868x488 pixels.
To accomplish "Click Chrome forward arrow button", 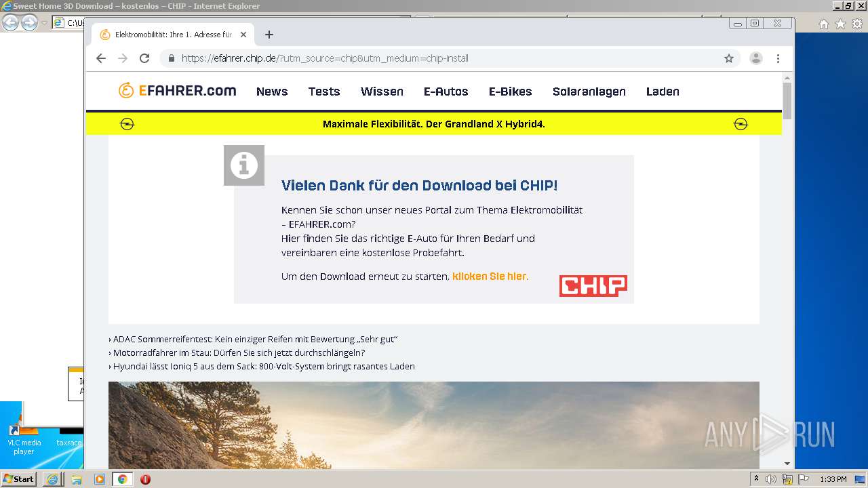I will pyautogui.click(x=123, y=58).
